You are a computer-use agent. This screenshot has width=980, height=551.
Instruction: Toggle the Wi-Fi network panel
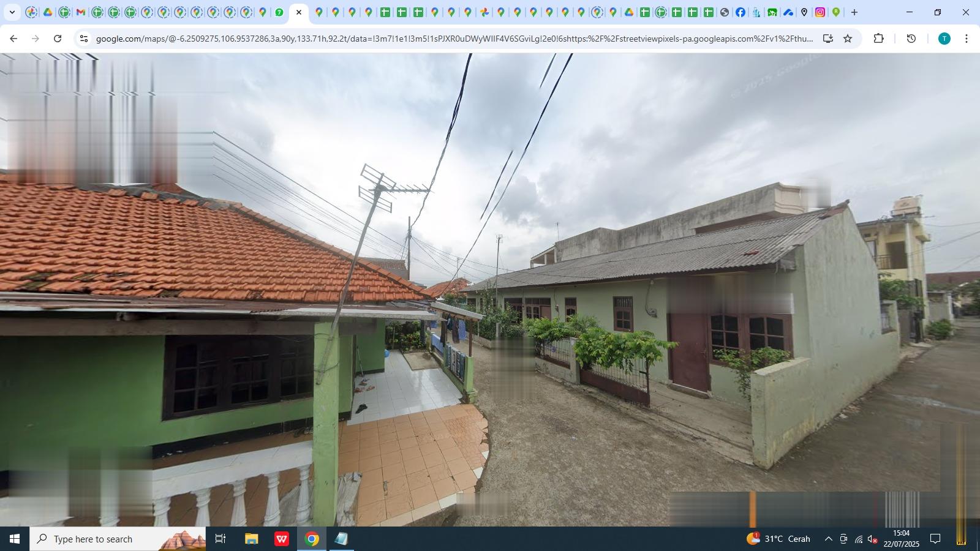pos(858,539)
